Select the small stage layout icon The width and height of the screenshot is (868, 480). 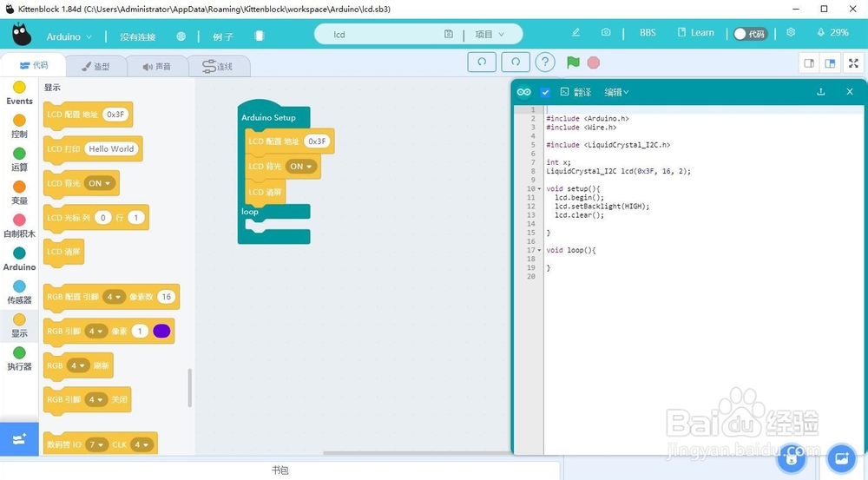(x=809, y=63)
